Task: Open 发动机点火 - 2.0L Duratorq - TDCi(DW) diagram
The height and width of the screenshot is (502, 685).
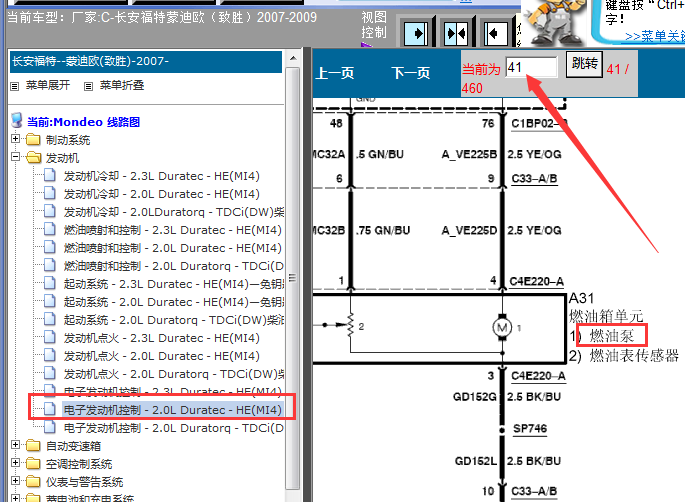Action: pos(174,374)
